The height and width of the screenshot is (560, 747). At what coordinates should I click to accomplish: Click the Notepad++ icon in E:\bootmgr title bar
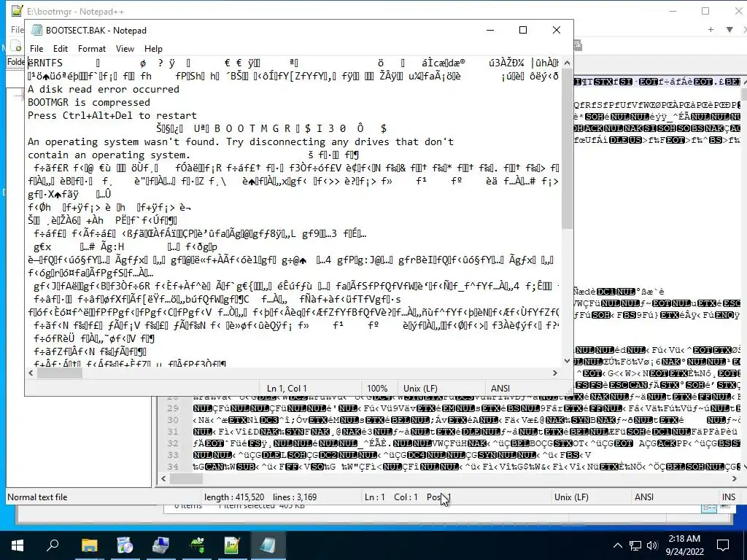18,11
